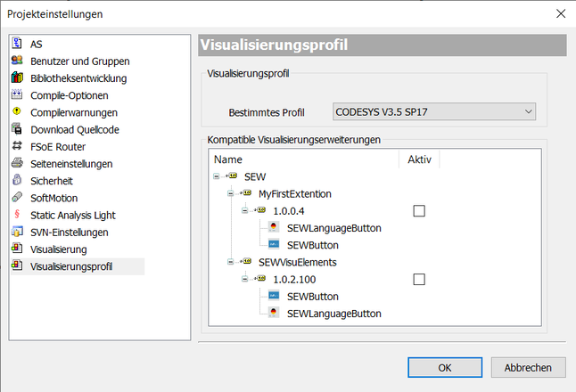
Task: Open the Bestimmtes Profil dropdown
Action: [x=433, y=111]
